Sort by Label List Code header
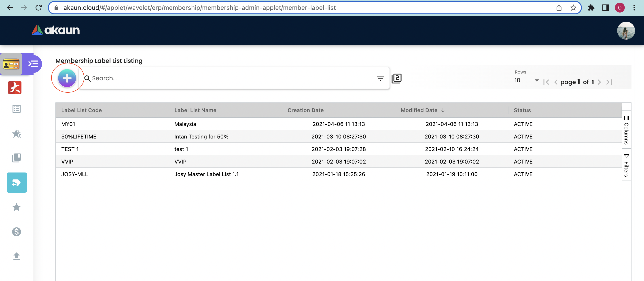Viewport: 644px width, 281px height. (81, 110)
